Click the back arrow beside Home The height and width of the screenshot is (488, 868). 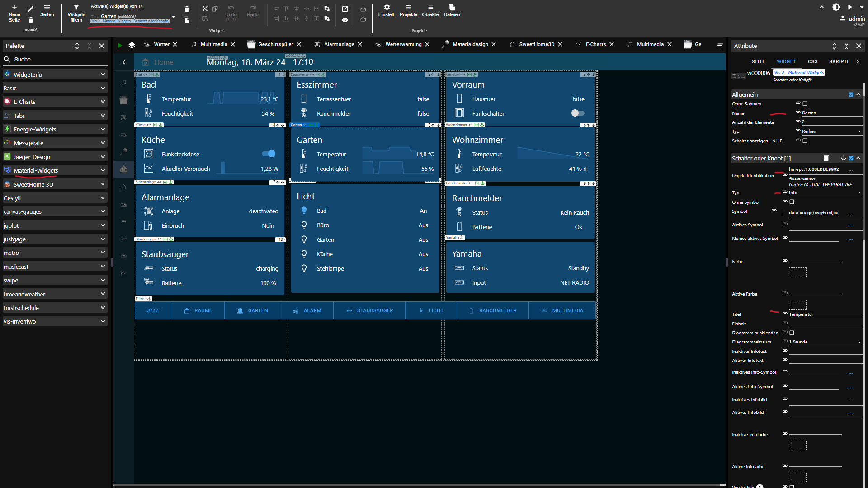pyautogui.click(x=124, y=62)
